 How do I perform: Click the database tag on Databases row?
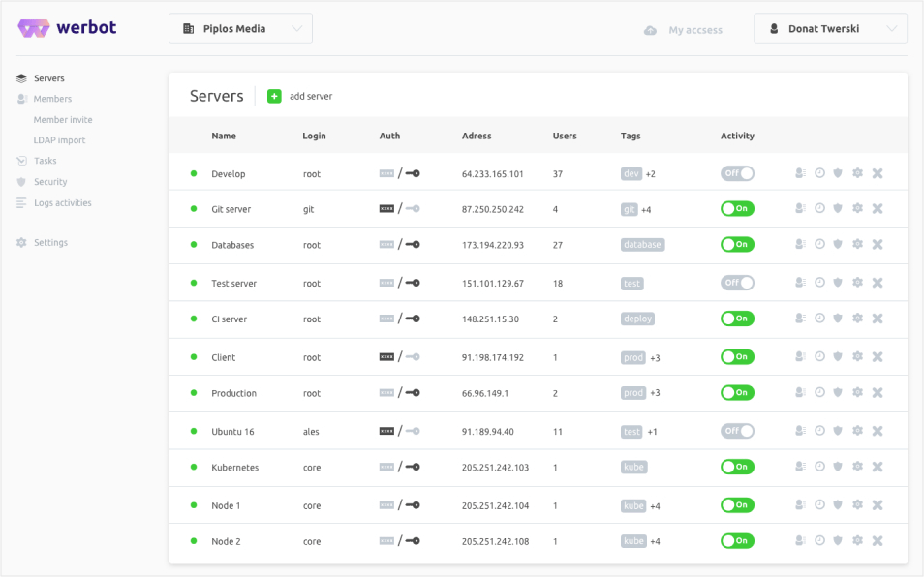click(x=642, y=245)
